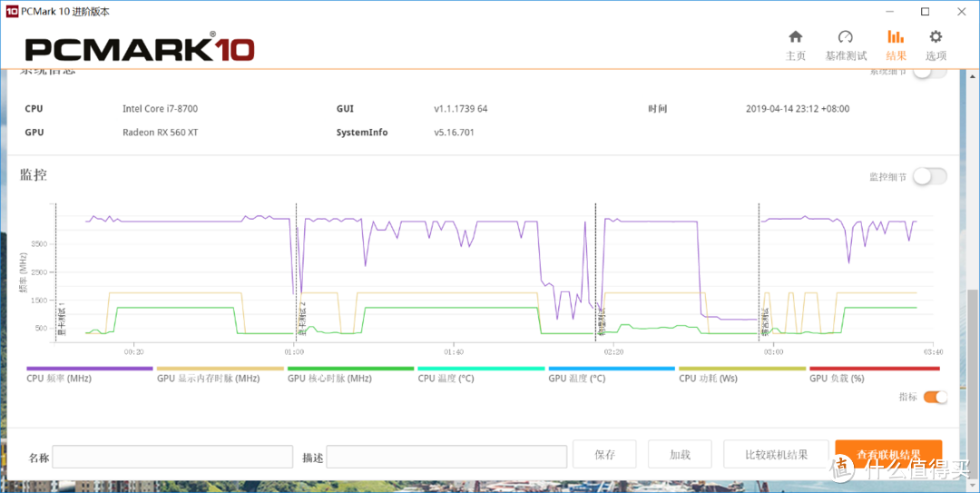Screen dimensions: 980x493
Task: Select the blue GPU 温度 (°C) legend
Action: coord(612,374)
